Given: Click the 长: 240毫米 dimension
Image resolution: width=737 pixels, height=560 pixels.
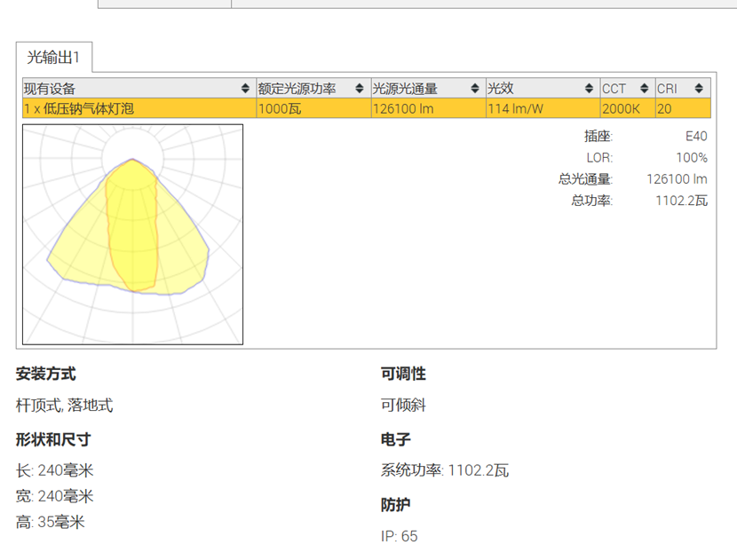Looking at the screenshot, I should [x=55, y=470].
